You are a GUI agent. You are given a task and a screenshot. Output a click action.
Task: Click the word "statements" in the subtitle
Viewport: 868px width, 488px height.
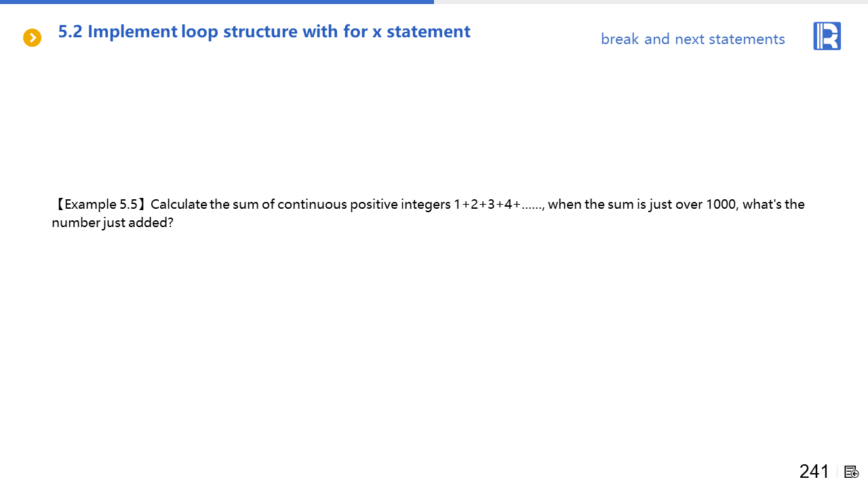tap(747, 39)
